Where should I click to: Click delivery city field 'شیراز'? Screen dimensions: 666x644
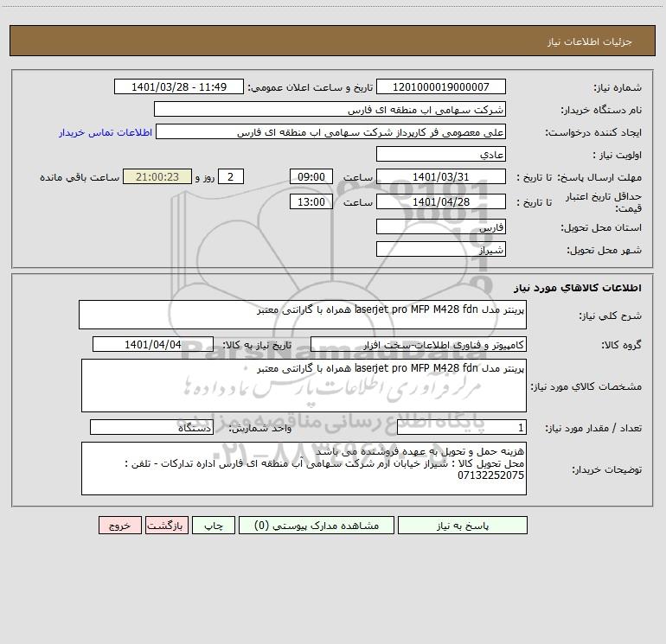(x=441, y=249)
